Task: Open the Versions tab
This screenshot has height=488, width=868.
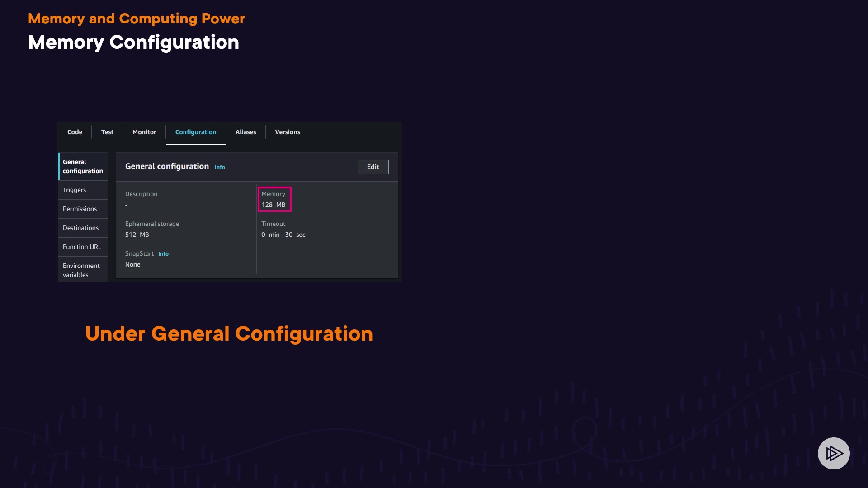Action: (288, 132)
